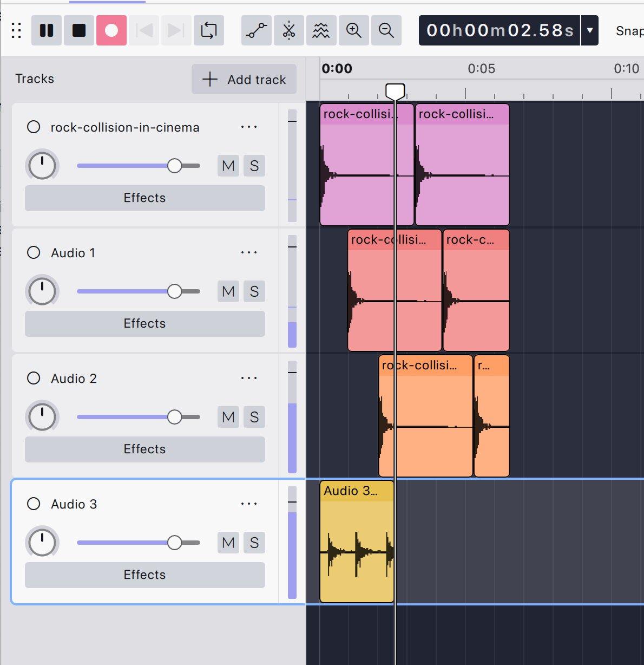
Task: Select the yellow Audio 3 clip
Action: pyautogui.click(x=357, y=542)
